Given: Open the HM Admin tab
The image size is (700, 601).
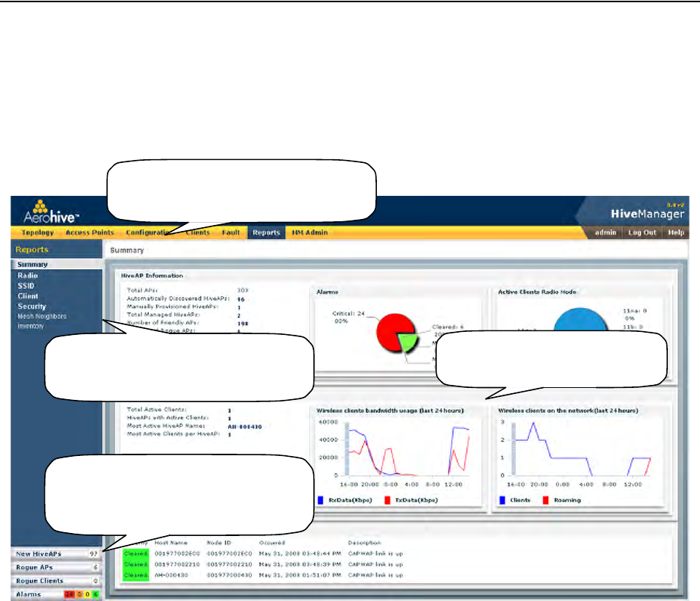Looking at the screenshot, I should [x=310, y=232].
